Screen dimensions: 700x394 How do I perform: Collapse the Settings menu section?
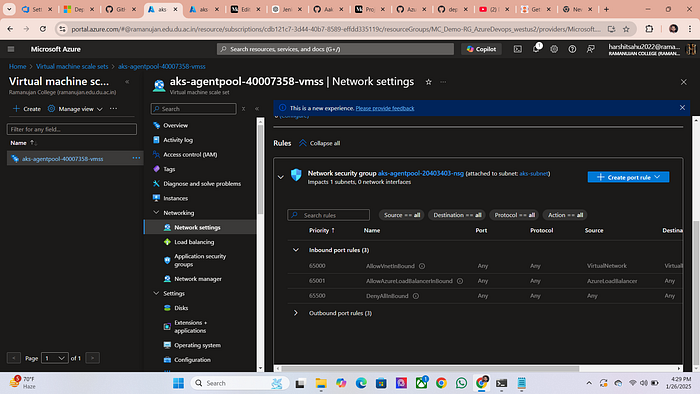click(156, 293)
